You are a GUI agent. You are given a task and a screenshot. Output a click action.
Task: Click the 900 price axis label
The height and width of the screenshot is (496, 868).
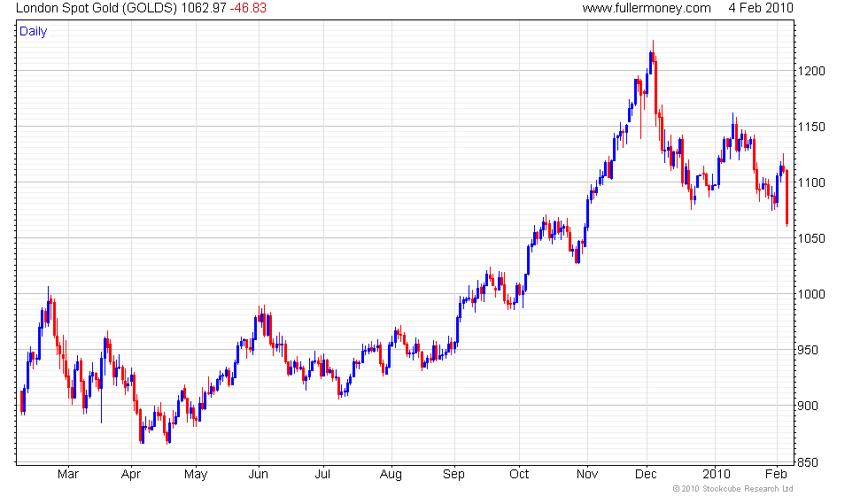808,406
